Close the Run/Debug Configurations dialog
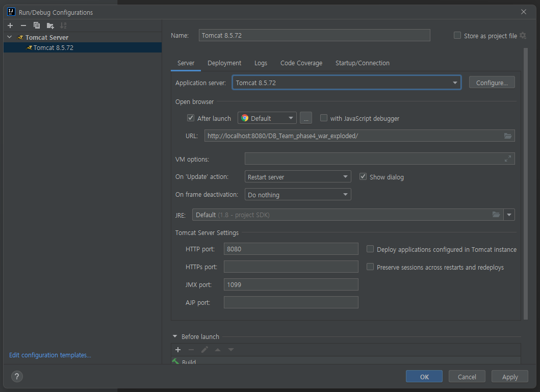 524,12
